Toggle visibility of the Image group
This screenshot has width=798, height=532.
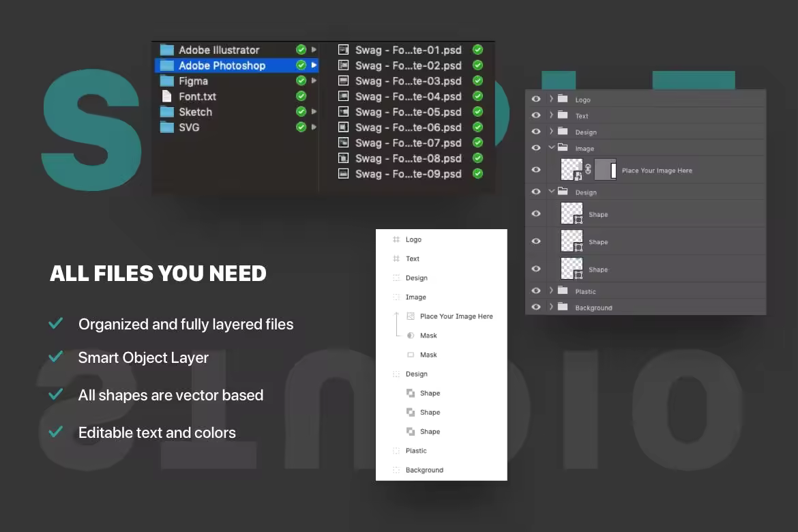(536, 147)
